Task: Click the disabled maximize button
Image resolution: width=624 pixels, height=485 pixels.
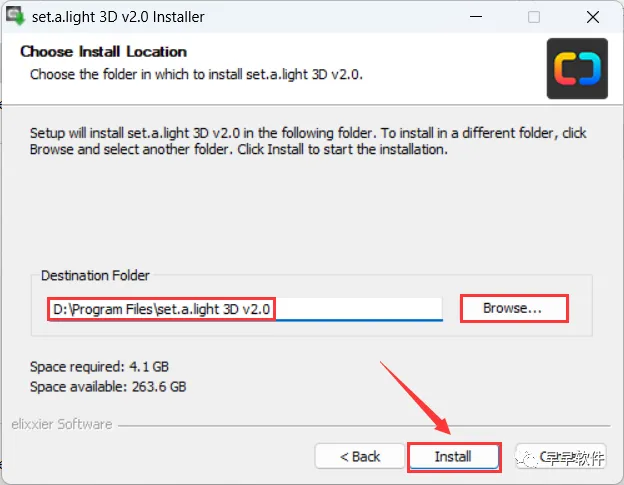Action: click(534, 17)
